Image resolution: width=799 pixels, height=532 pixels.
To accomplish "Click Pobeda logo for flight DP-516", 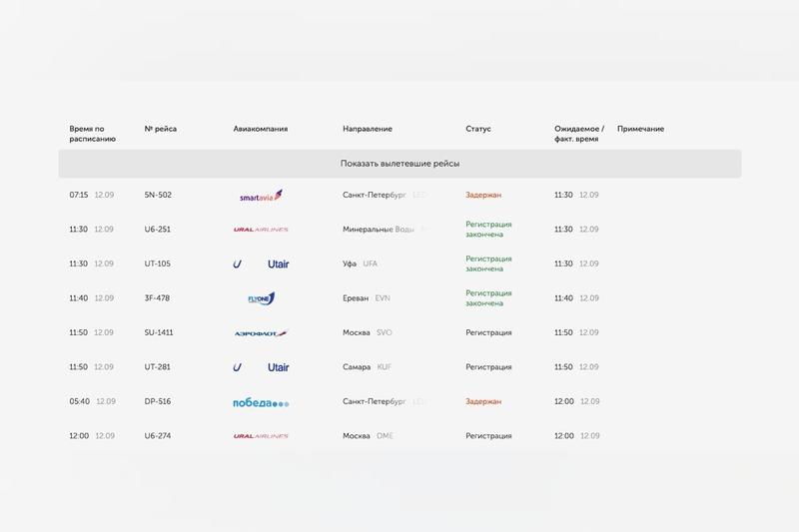I will (x=261, y=402).
